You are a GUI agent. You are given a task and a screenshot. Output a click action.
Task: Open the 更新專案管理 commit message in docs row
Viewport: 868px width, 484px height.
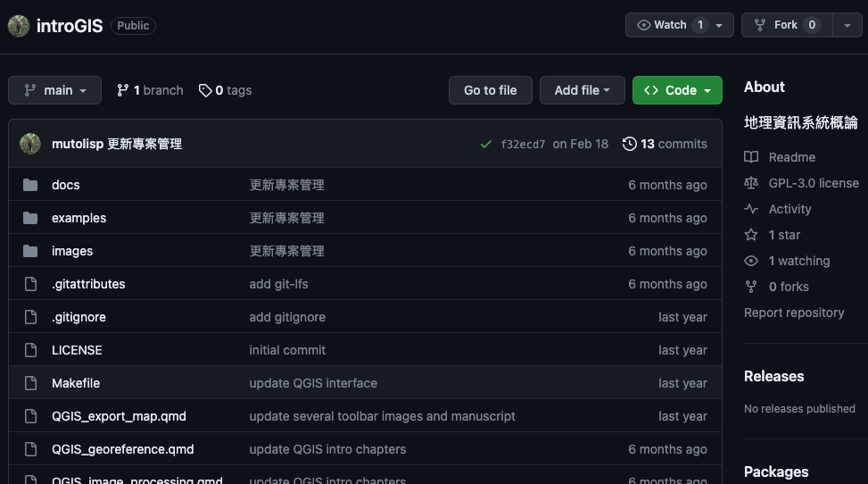click(x=286, y=185)
